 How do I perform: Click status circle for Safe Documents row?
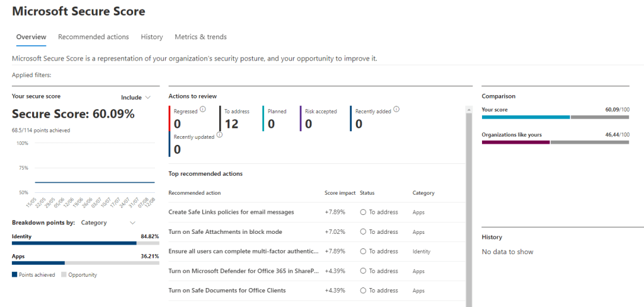coord(364,291)
